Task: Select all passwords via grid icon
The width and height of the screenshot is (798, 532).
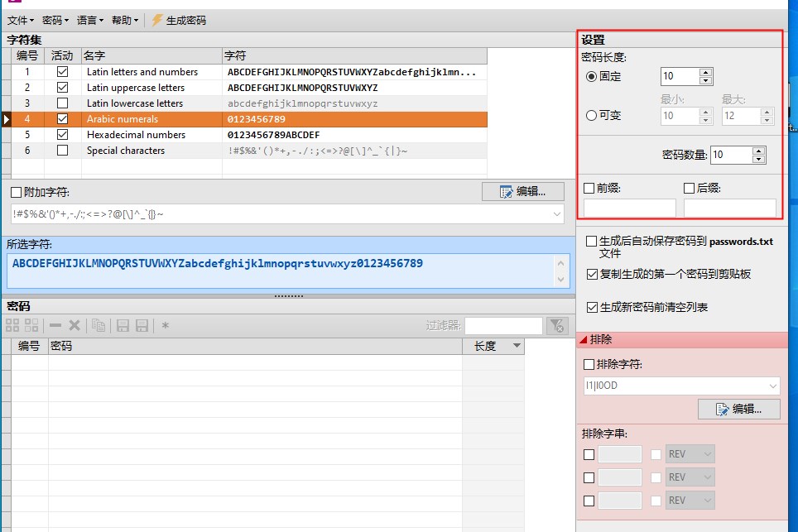Action: click(12, 324)
